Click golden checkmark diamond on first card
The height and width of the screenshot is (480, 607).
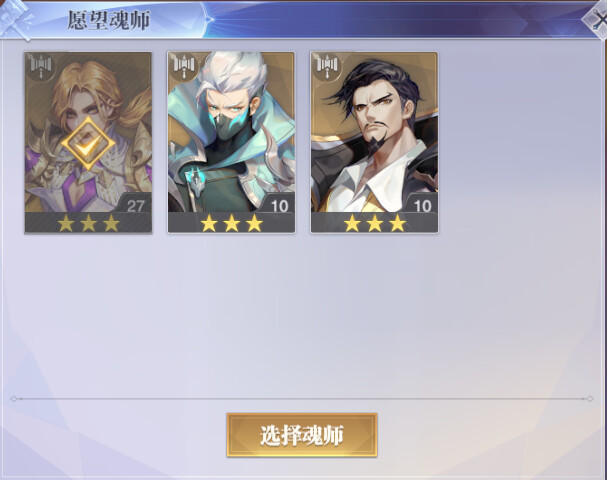(x=88, y=144)
